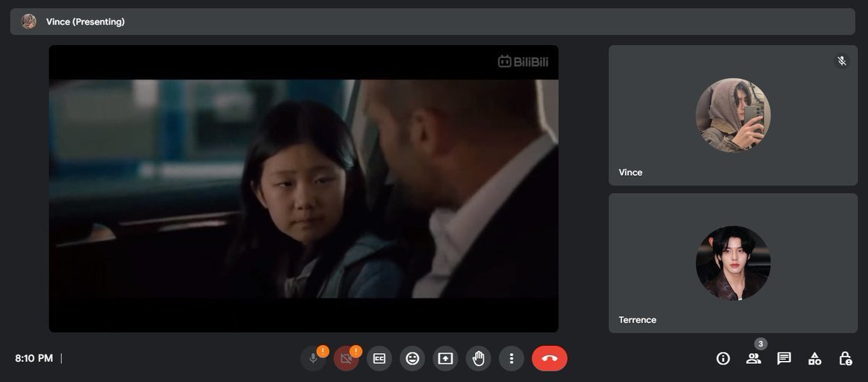The width and height of the screenshot is (868, 382).
Task: Click the microphone warning badge
Action: pos(323,351)
